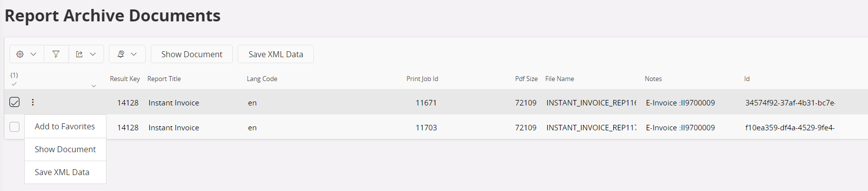
Task: Click the select-all checkmark under (1)
Action: [14, 84]
